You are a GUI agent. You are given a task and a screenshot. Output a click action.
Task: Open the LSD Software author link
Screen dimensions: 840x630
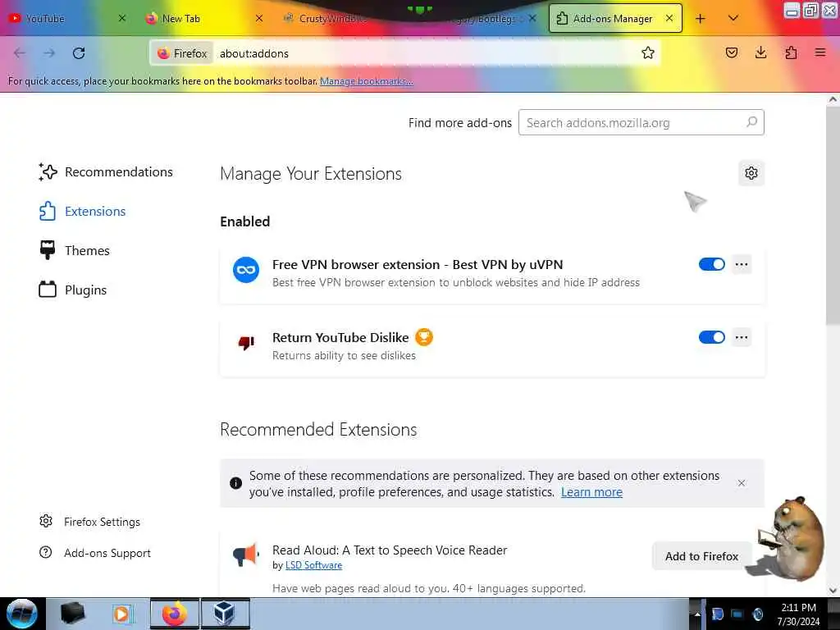313,565
